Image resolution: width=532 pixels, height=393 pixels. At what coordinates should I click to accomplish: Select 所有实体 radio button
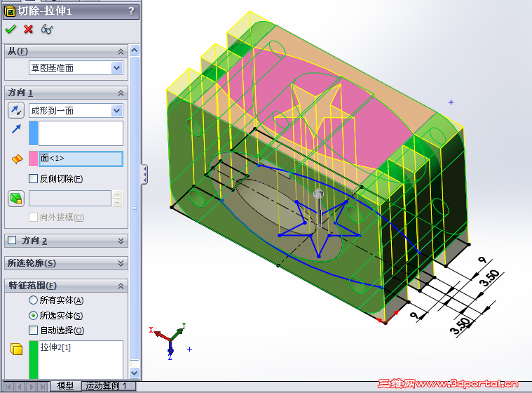[x=33, y=300]
